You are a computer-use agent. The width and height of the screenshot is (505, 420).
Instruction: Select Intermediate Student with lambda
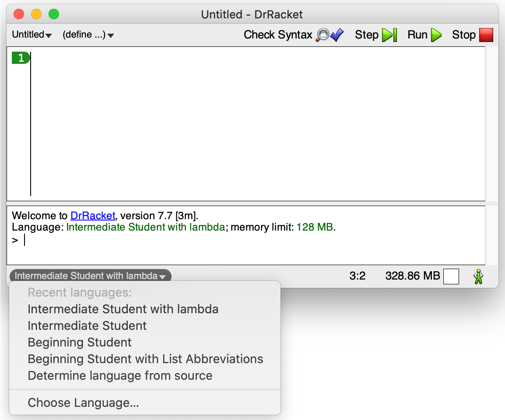click(x=123, y=309)
